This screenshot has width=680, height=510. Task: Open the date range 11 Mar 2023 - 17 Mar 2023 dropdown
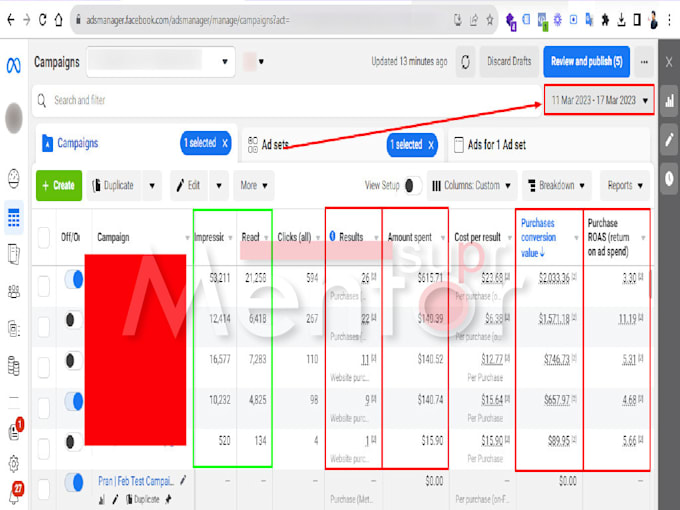coord(599,100)
